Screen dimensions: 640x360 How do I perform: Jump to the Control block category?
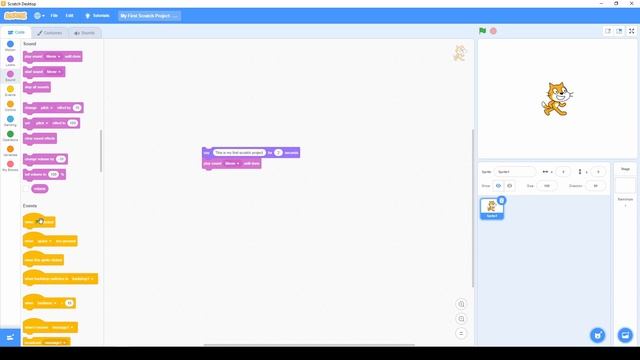coord(10,106)
